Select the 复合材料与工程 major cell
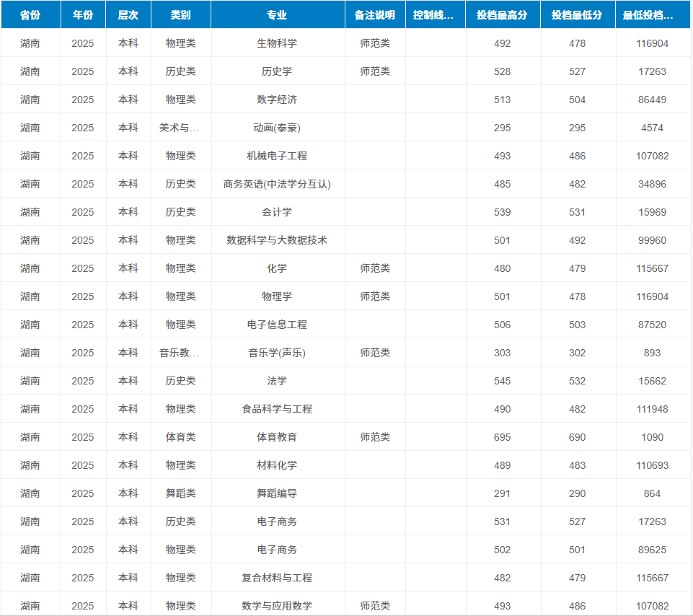This screenshot has width=693, height=616. 277,578
